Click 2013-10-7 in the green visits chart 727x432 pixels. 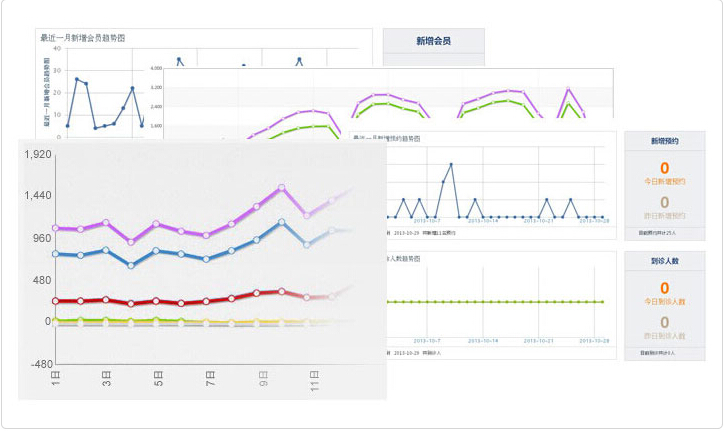(427, 341)
